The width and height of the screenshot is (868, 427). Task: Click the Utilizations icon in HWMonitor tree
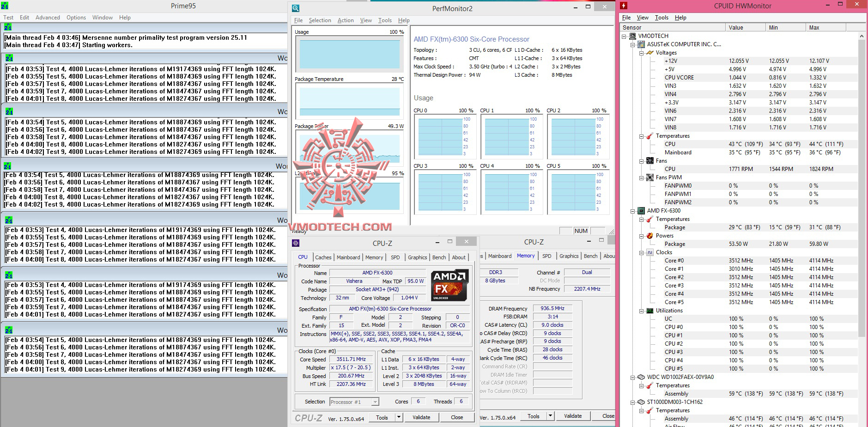click(x=650, y=311)
